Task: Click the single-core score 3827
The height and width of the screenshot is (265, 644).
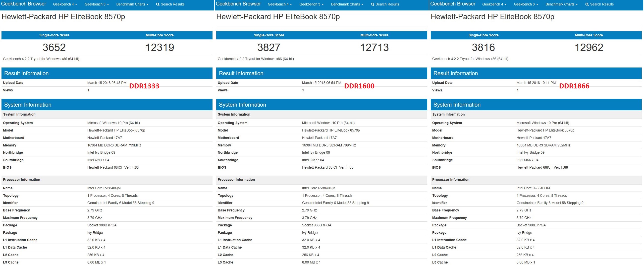Action: pos(269,48)
